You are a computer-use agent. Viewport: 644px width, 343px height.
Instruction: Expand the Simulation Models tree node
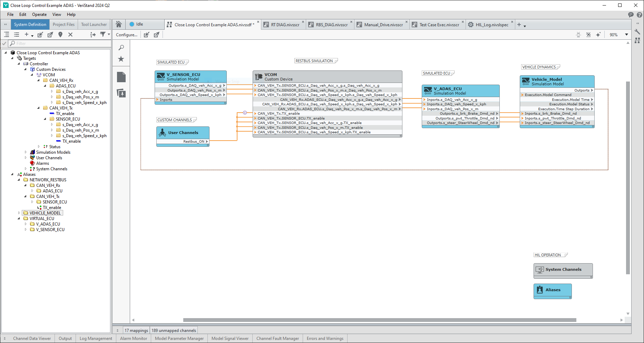(26, 152)
